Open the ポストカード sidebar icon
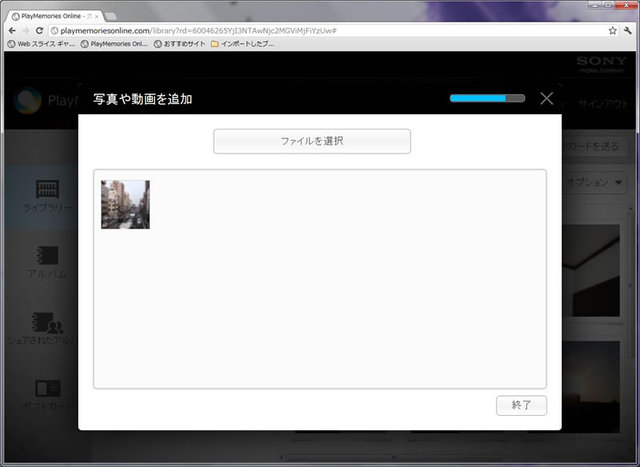640x467 pixels. click(x=47, y=395)
